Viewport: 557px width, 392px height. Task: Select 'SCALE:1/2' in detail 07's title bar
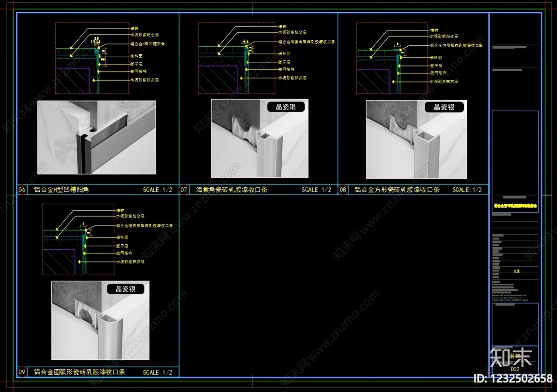[316, 190]
